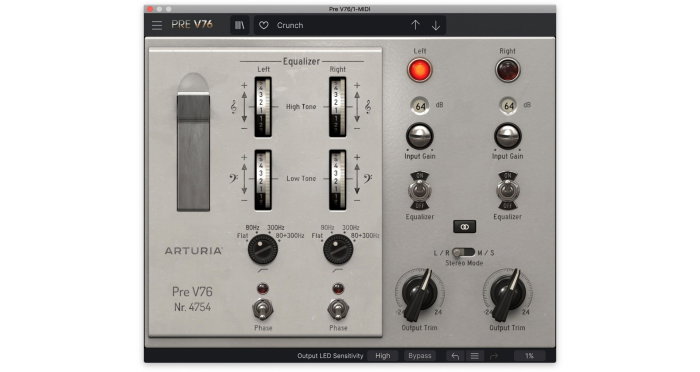The height and width of the screenshot is (372, 700).
Task: Click the Stereo Mode label
Action: [x=464, y=263]
